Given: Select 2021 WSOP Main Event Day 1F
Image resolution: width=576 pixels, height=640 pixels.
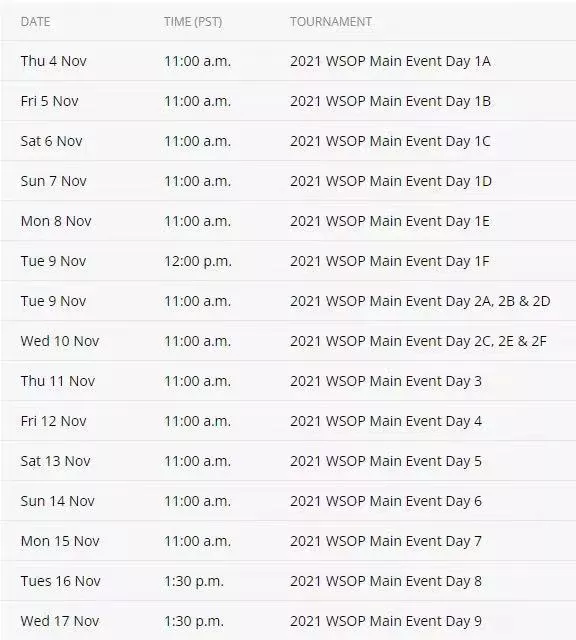Looking at the screenshot, I should point(389,261).
